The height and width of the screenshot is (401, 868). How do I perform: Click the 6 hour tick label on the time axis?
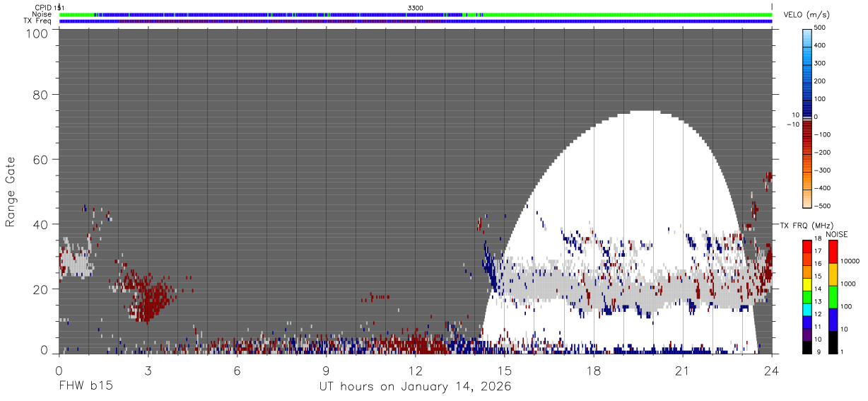(237, 370)
